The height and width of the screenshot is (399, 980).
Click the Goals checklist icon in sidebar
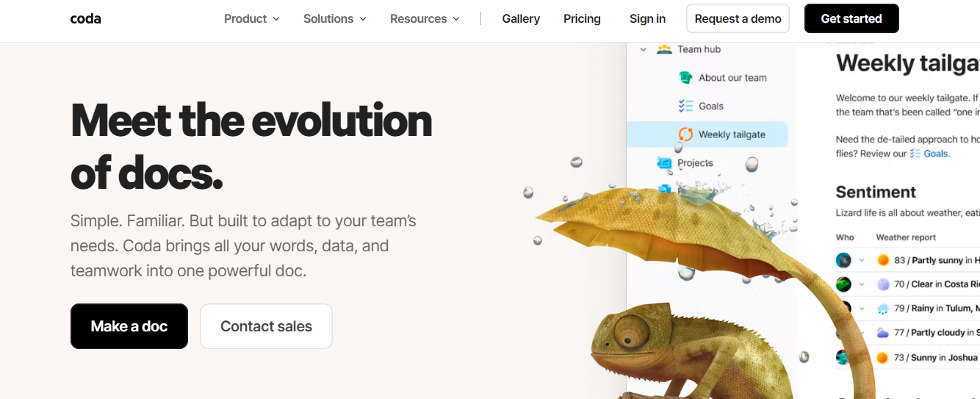click(x=685, y=106)
